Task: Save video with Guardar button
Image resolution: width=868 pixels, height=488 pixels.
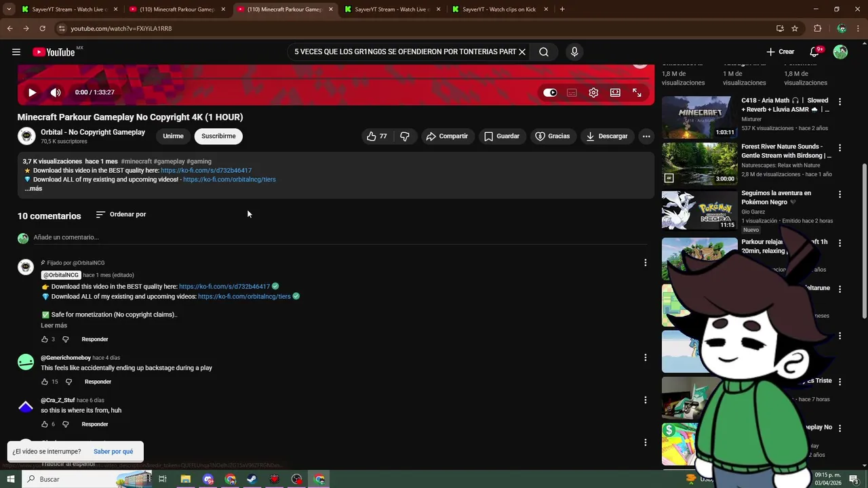Action: pos(502,136)
